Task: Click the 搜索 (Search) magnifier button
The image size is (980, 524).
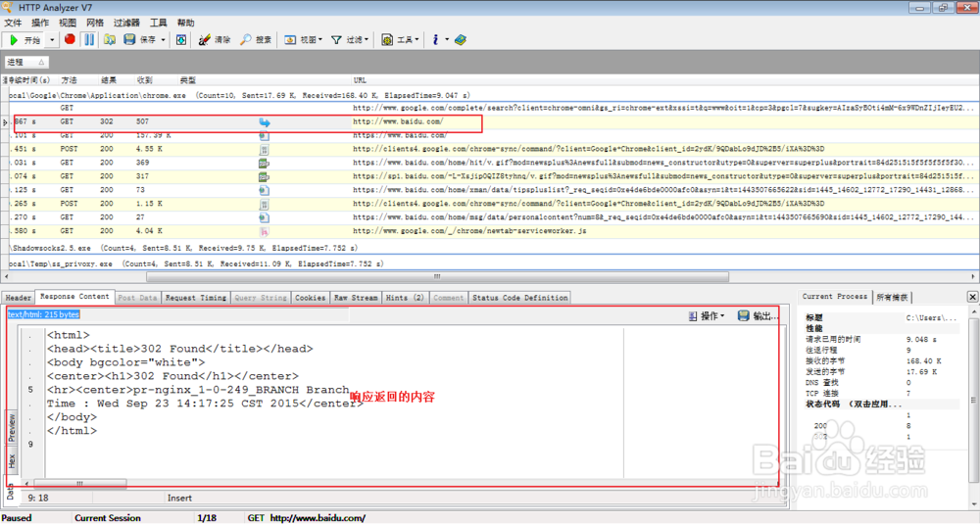Action: coord(256,40)
